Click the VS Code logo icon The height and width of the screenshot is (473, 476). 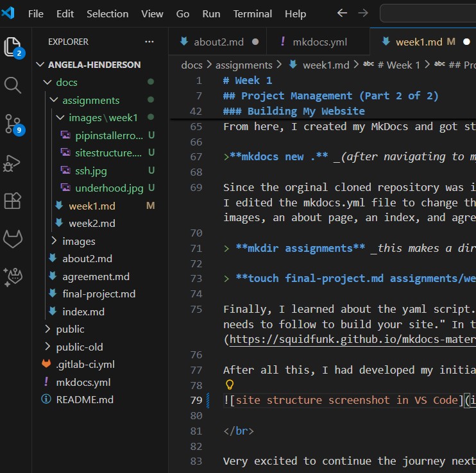[x=8, y=13]
